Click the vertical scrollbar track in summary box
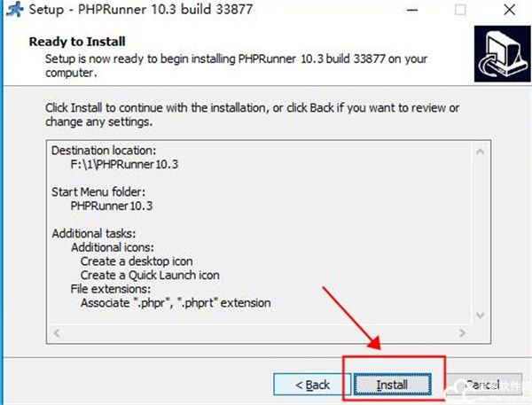This screenshot has height=405, width=532. tap(480, 233)
